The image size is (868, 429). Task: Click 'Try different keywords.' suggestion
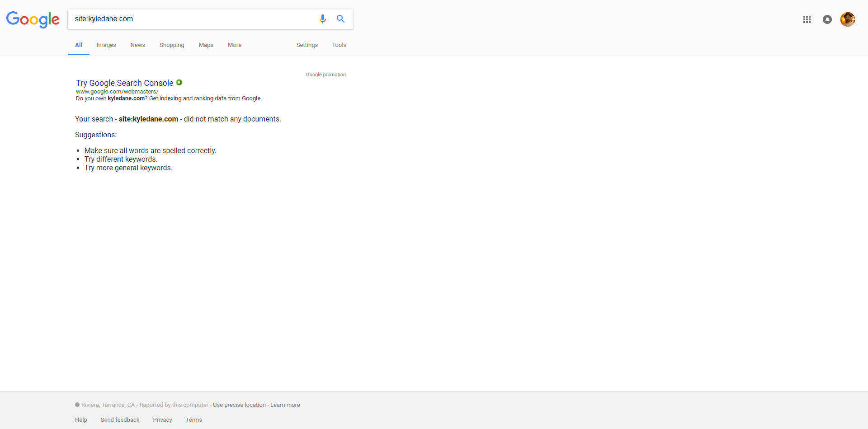pos(121,159)
